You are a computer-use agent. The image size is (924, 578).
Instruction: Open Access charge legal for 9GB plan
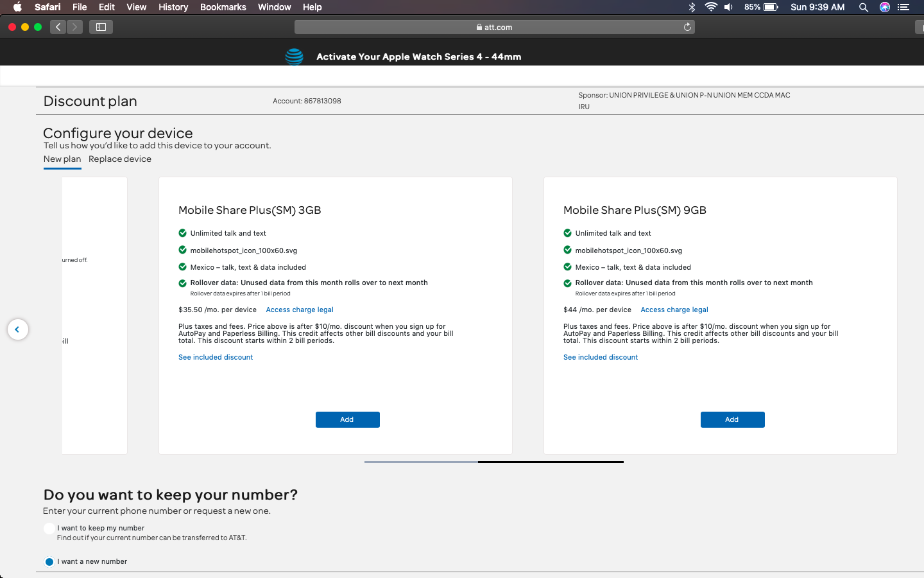point(674,310)
